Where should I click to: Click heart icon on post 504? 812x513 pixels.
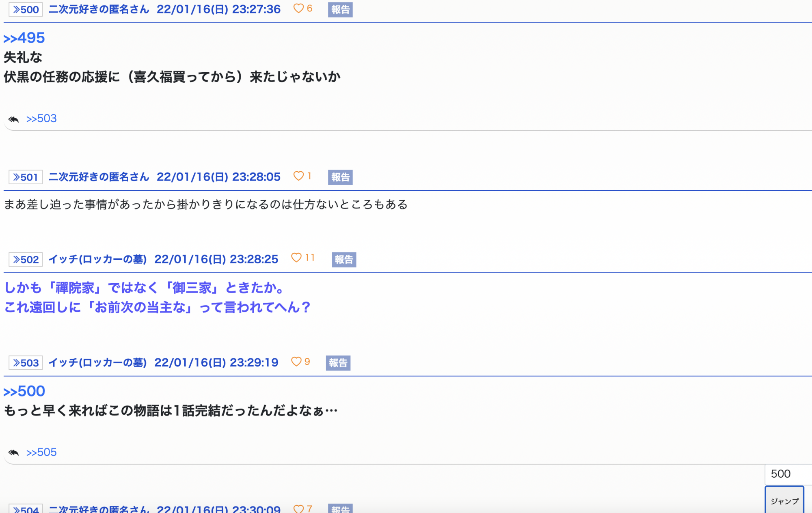click(298, 509)
